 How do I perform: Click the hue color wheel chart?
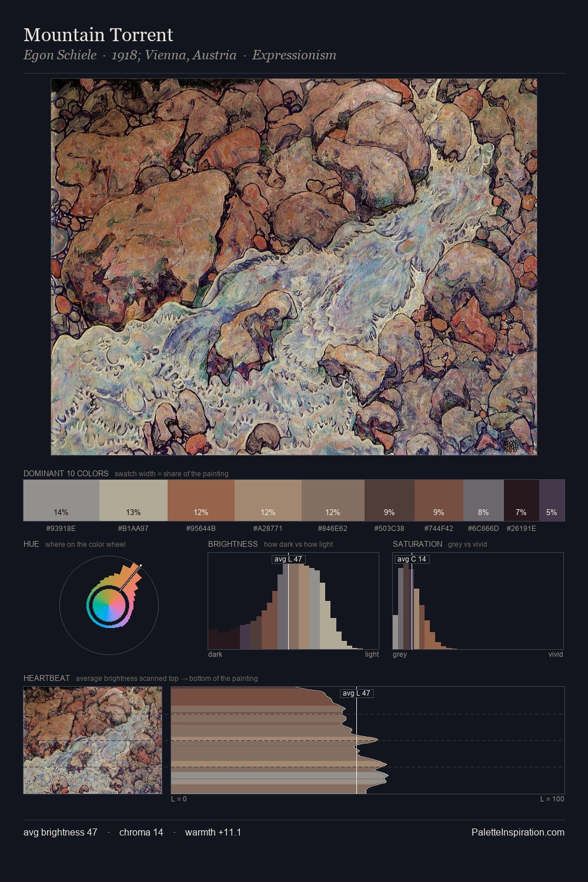(109, 604)
